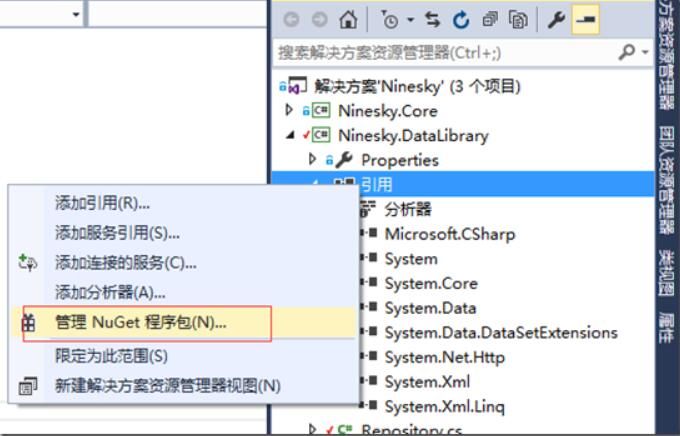Open the pending changes filter clock icon

click(x=389, y=20)
